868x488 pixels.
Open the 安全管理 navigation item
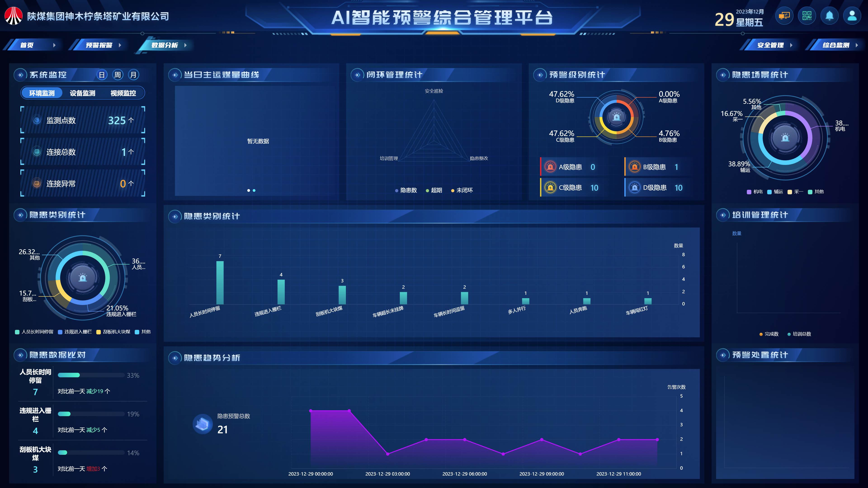pyautogui.click(x=770, y=45)
